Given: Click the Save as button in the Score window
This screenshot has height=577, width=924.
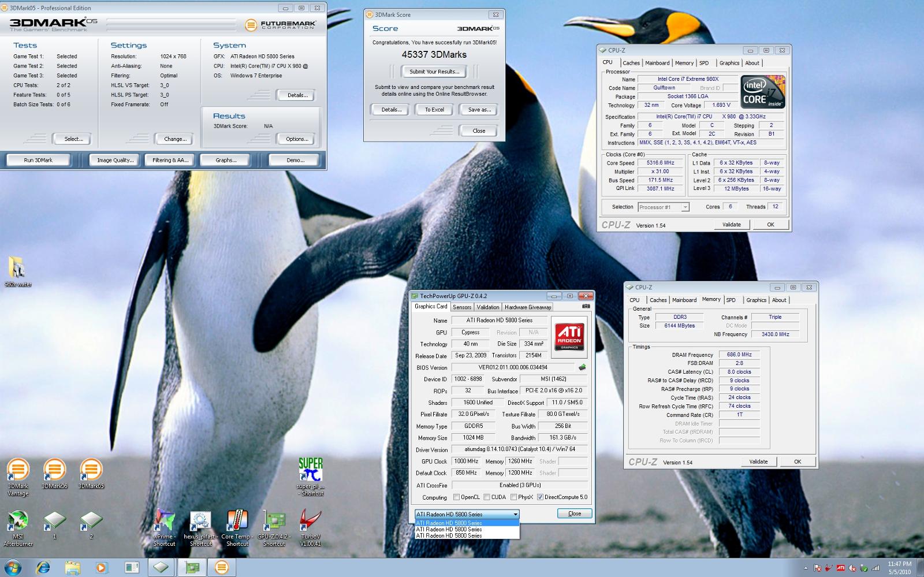Looking at the screenshot, I should pos(479,110).
